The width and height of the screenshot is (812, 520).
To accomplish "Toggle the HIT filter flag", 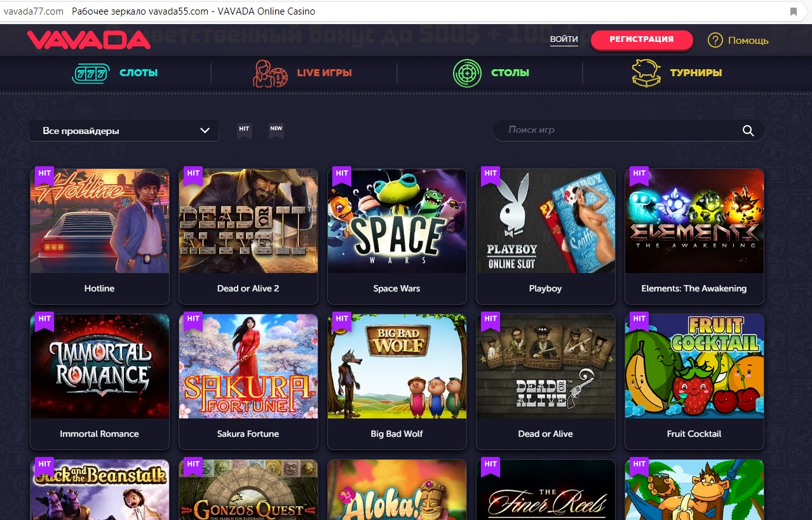I will pos(244,130).
